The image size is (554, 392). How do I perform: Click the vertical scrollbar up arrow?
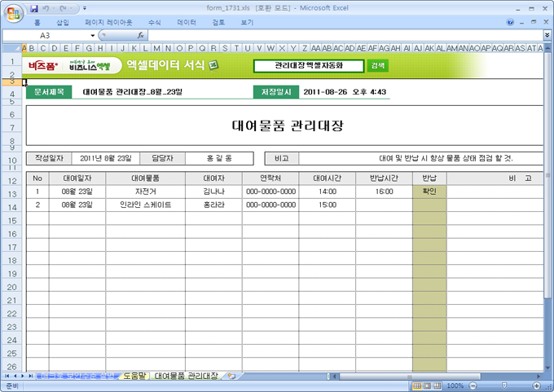pos(547,48)
